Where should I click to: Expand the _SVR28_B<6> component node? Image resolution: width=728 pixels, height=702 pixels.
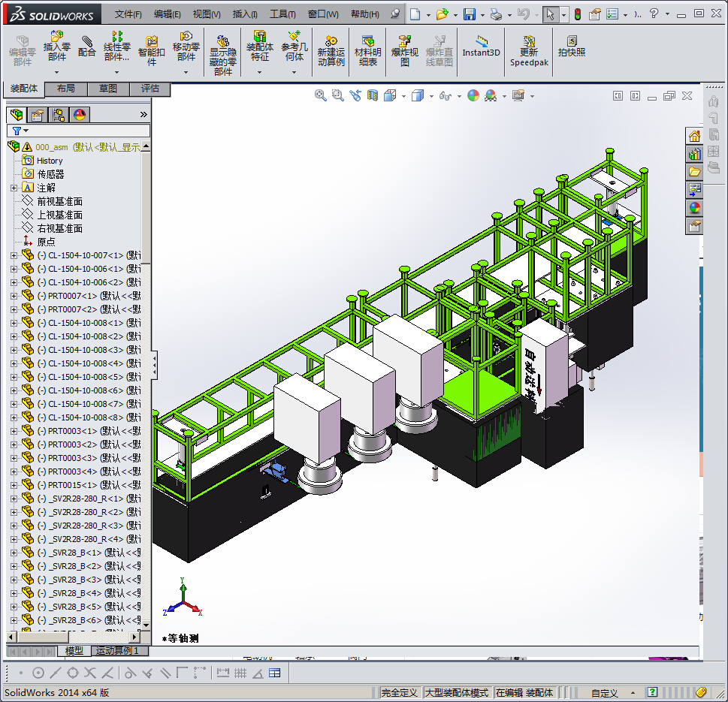tap(14, 620)
